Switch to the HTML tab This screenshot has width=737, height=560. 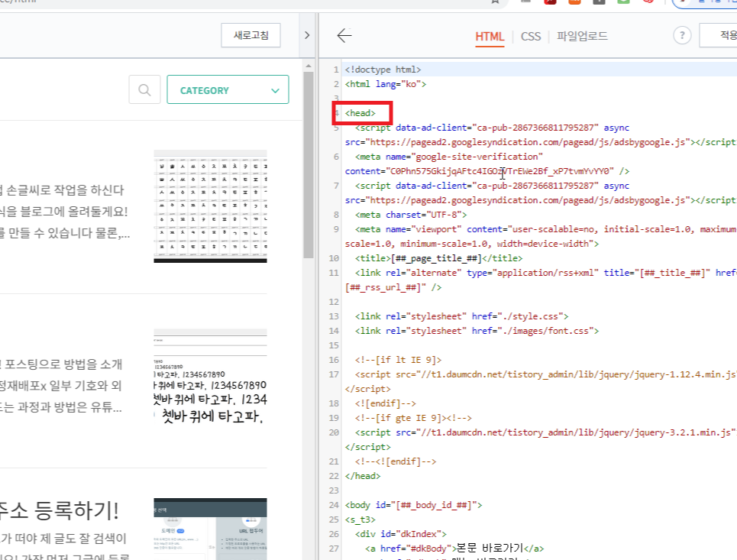point(490,36)
